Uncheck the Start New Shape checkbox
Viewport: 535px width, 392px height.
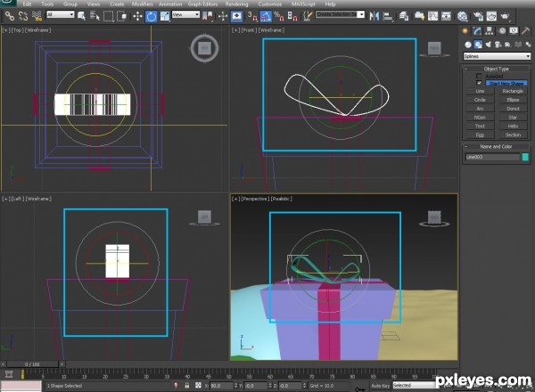(479, 83)
